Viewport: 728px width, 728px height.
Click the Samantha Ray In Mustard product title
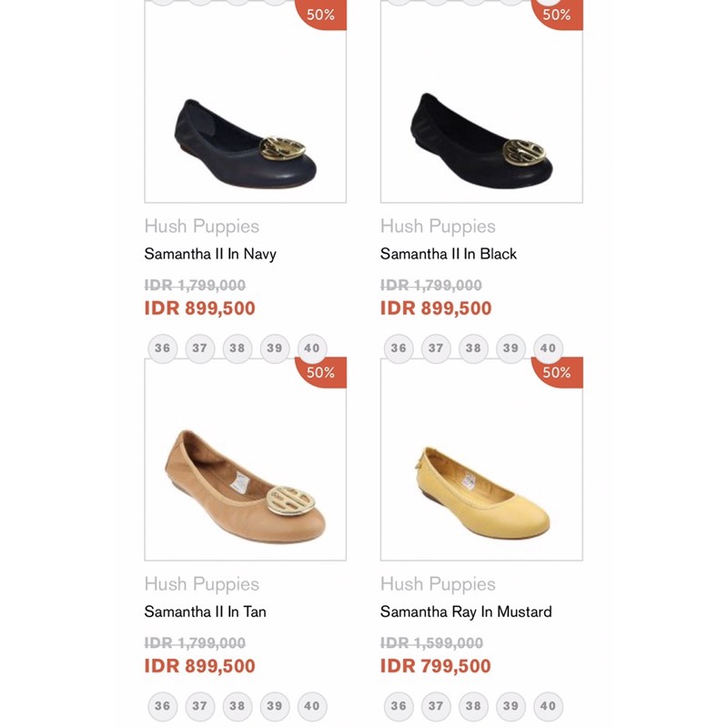pyautogui.click(x=466, y=612)
